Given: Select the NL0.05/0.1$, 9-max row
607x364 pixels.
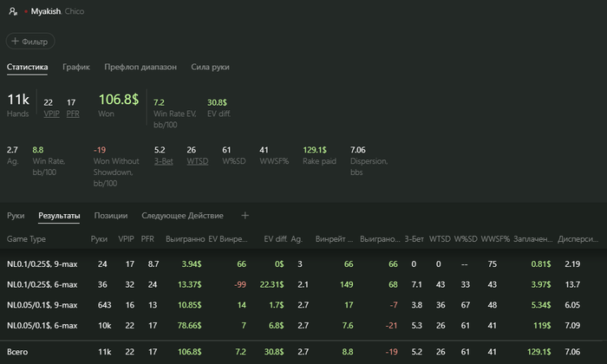Looking at the screenshot, I should click(303, 305).
